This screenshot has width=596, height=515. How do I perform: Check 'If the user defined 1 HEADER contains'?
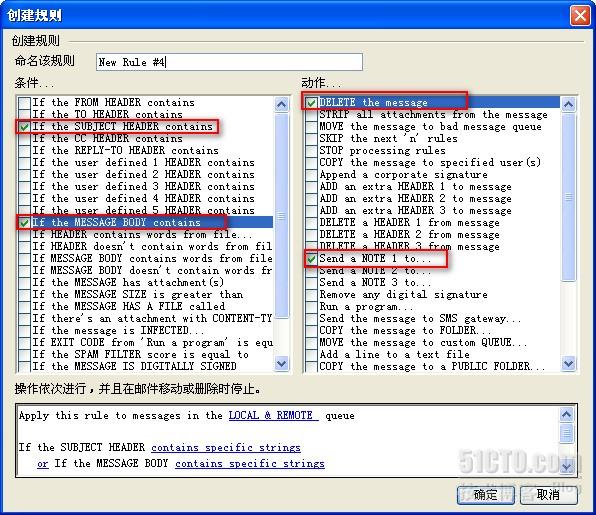click(x=25, y=162)
